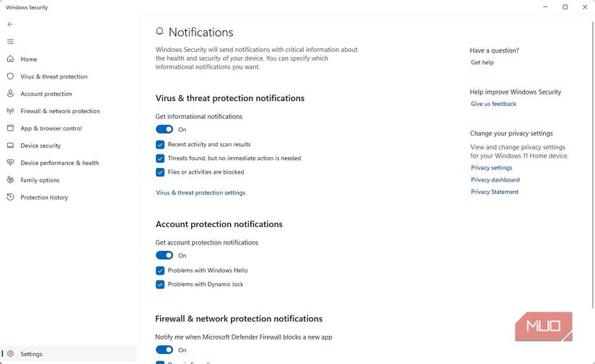This screenshot has height=364, width=595.
Task: Open Family options in sidebar
Action: [40, 180]
